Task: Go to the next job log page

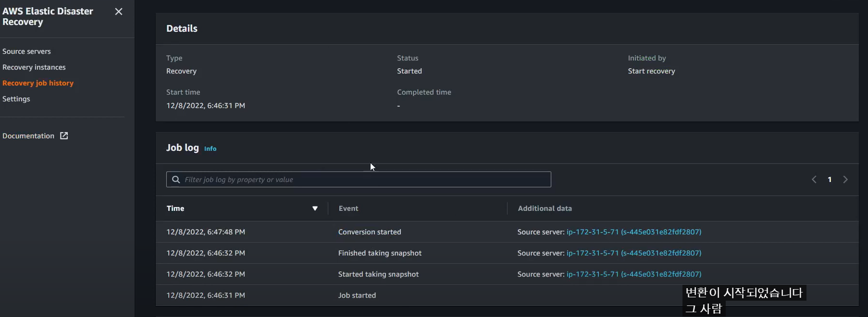Action: (x=845, y=180)
